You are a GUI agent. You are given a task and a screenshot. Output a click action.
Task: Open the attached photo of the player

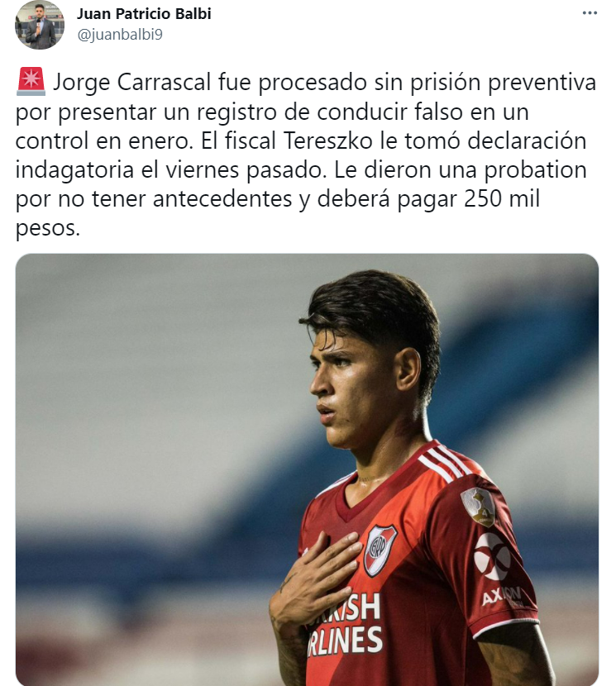click(x=307, y=469)
